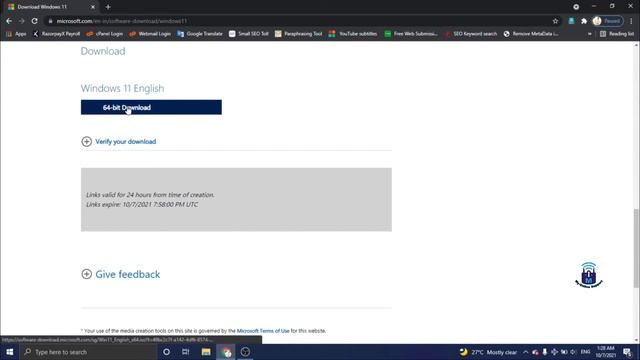Reload the page with the refresh icon

[35, 21]
